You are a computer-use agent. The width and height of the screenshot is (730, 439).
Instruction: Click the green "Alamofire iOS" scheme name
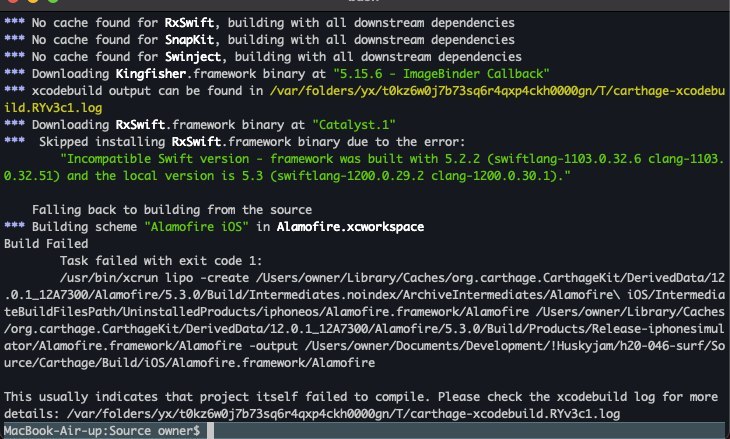tap(196, 227)
